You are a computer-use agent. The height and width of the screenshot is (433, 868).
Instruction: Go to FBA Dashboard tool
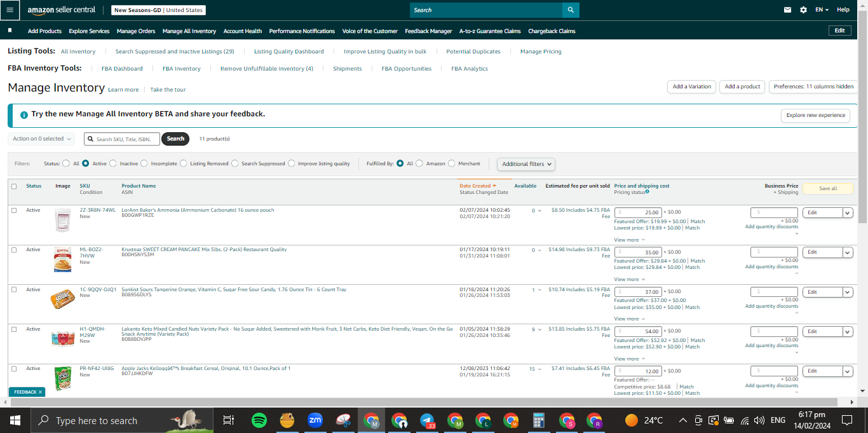pyautogui.click(x=122, y=69)
